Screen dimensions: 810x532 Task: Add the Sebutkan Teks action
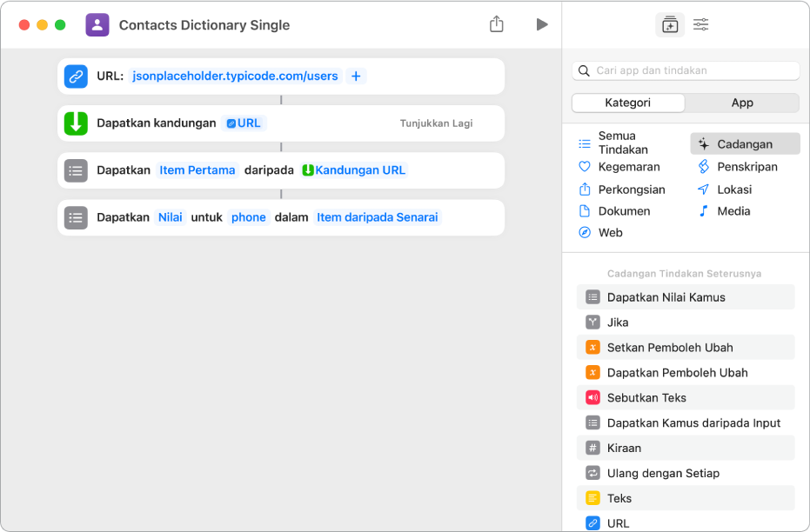(x=646, y=398)
